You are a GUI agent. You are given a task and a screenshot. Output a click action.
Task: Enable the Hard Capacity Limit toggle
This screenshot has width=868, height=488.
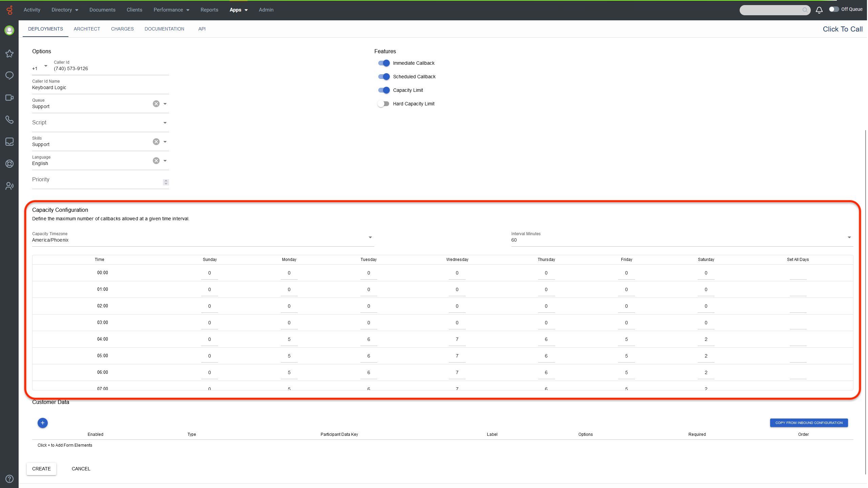point(384,104)
